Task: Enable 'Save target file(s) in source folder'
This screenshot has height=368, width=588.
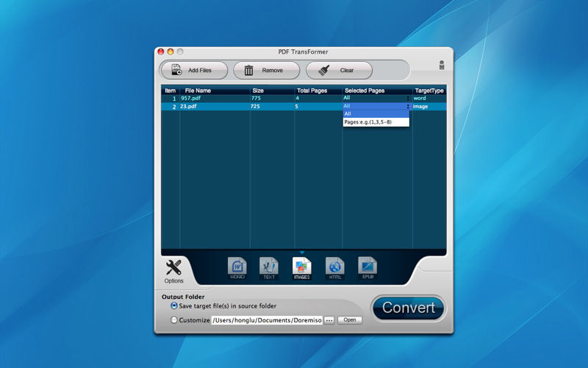Action: [x=174, y=305]
